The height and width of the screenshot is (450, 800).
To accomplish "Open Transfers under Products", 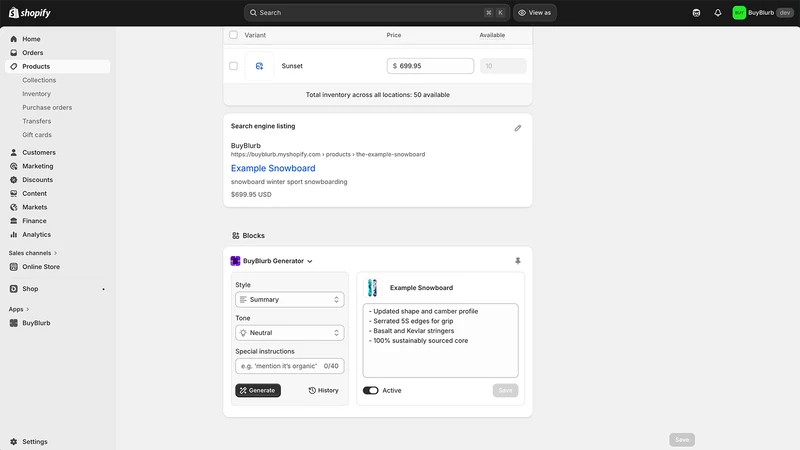I will tap(37, 121).
